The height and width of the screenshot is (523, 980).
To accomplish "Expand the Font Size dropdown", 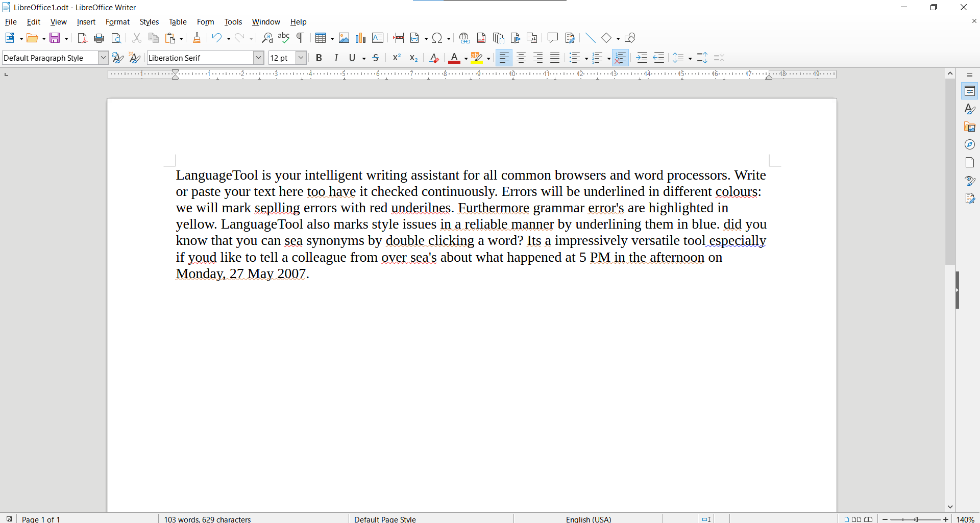I will 301,58.
